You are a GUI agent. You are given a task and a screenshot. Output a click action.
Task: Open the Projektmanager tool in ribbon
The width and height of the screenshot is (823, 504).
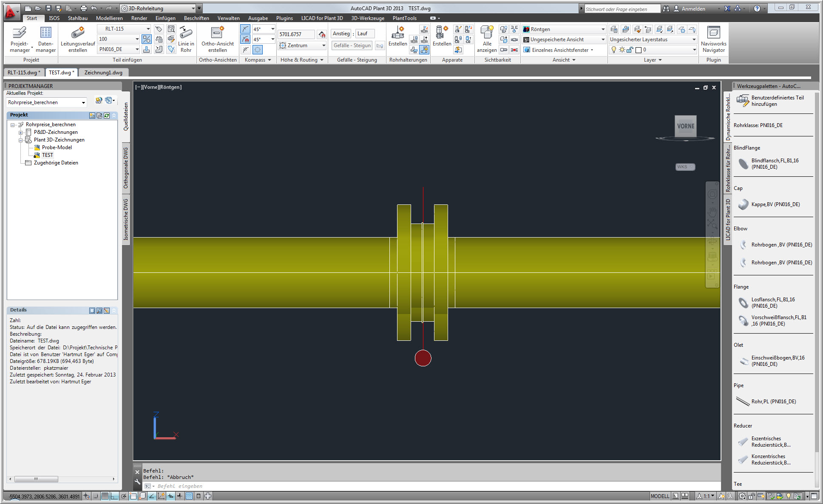point(20,39)
